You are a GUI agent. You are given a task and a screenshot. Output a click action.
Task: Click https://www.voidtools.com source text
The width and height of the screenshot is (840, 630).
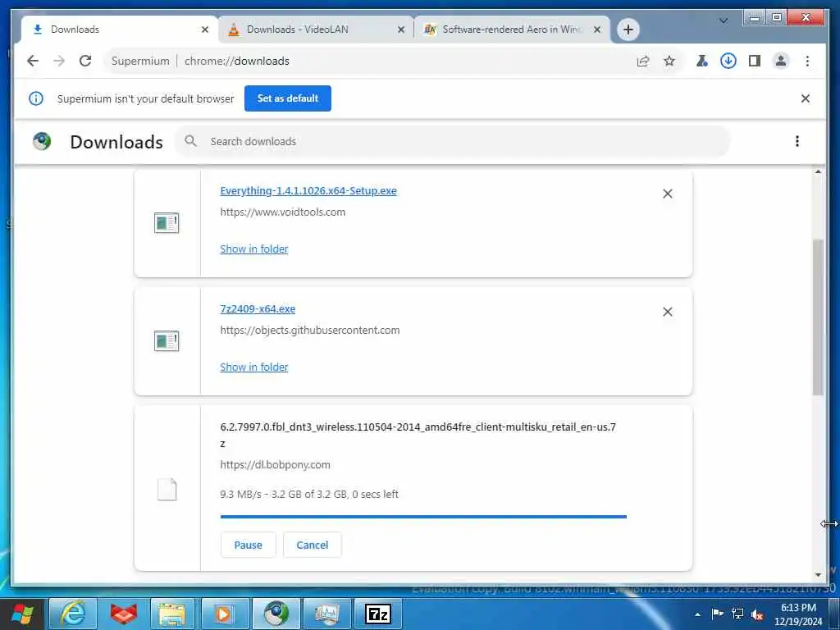click(283, 212)
